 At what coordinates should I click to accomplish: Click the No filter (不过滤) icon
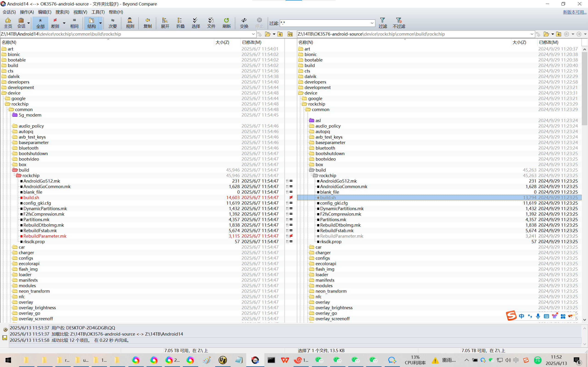[x=399, y=23]
